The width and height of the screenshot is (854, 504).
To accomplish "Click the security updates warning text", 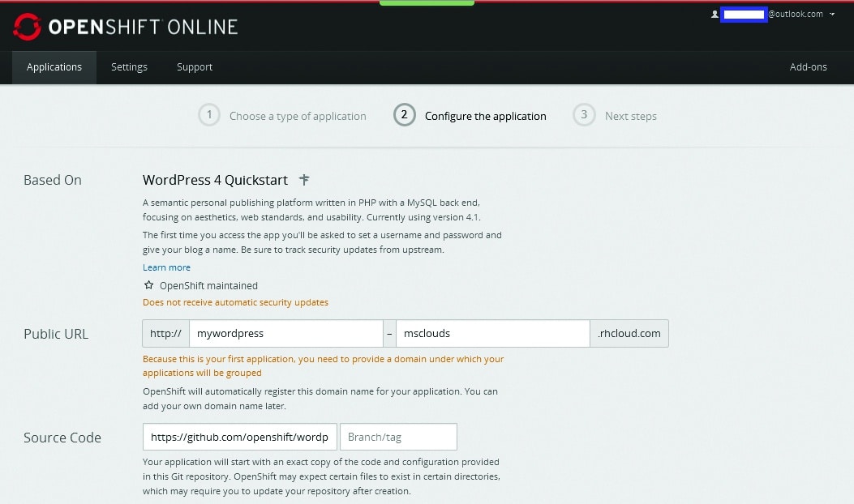I will (x=235, y=302).
